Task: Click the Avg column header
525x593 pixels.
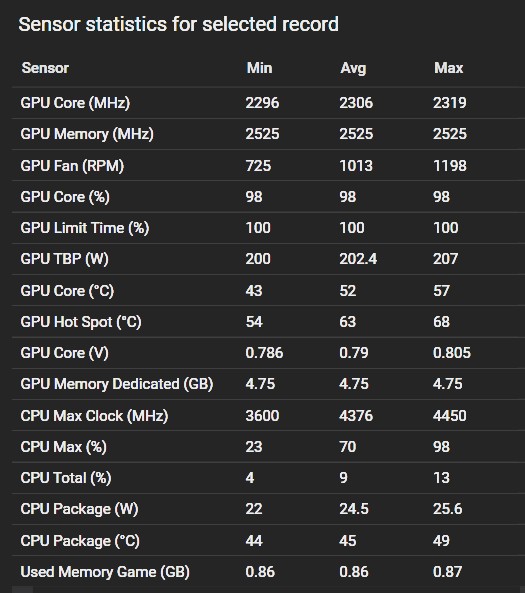Action: click(353, 68)
